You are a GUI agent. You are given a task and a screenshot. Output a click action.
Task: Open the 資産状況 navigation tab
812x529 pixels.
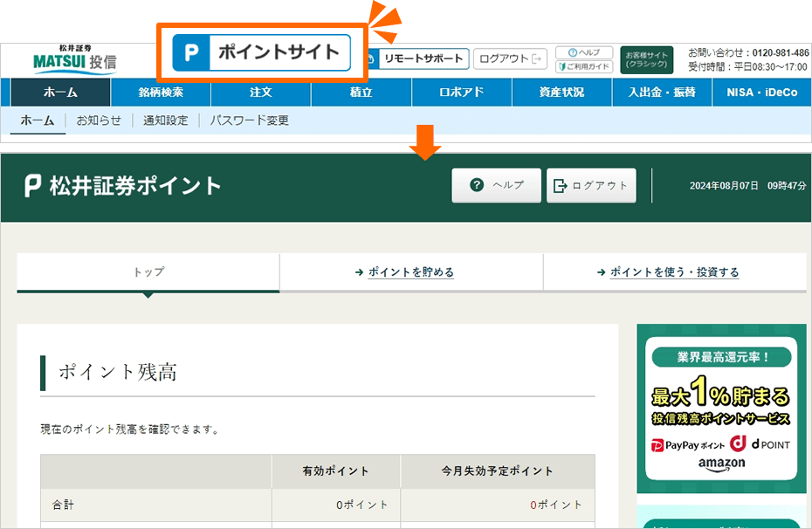[562, 93]
